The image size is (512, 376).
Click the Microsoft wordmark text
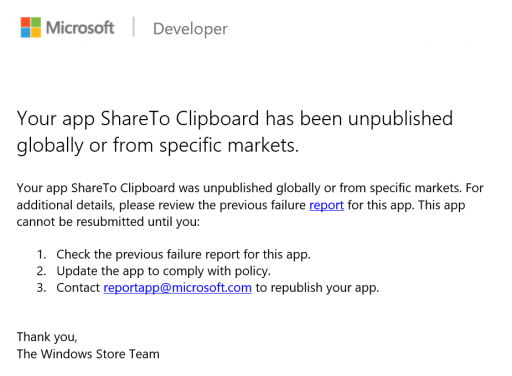(x=80, y=28)
